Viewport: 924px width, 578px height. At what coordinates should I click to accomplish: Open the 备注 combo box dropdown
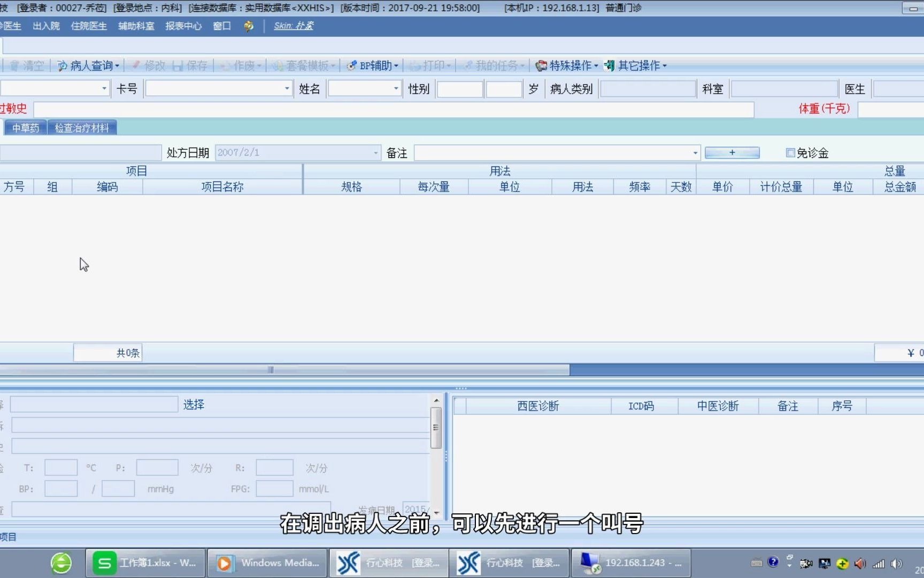[695, 153]
